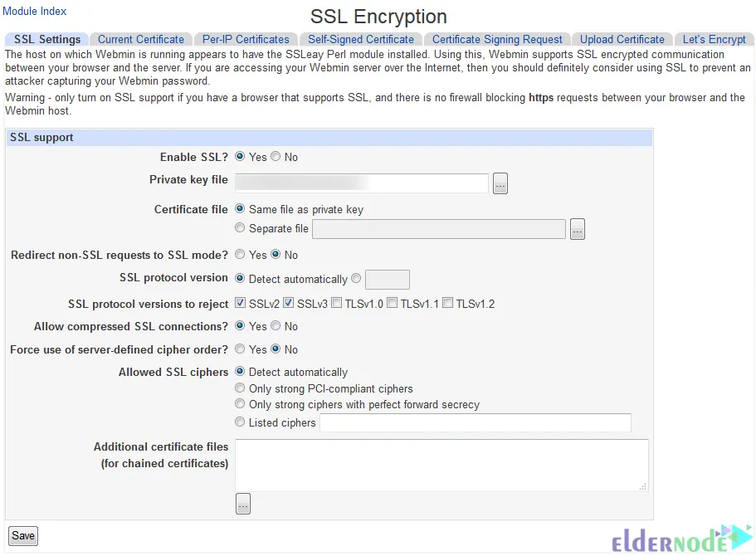This screenshot has width=756, height=556.
Task: Browse for the private key file
Action: pos(500,183)
